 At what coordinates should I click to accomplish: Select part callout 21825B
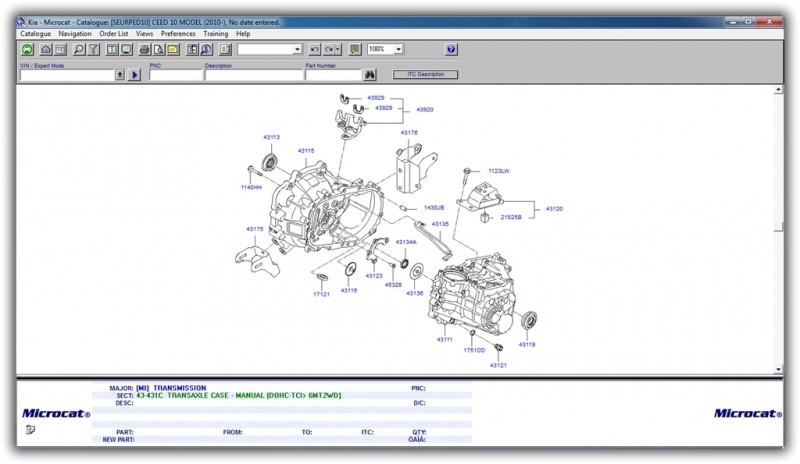coord(511,217)
